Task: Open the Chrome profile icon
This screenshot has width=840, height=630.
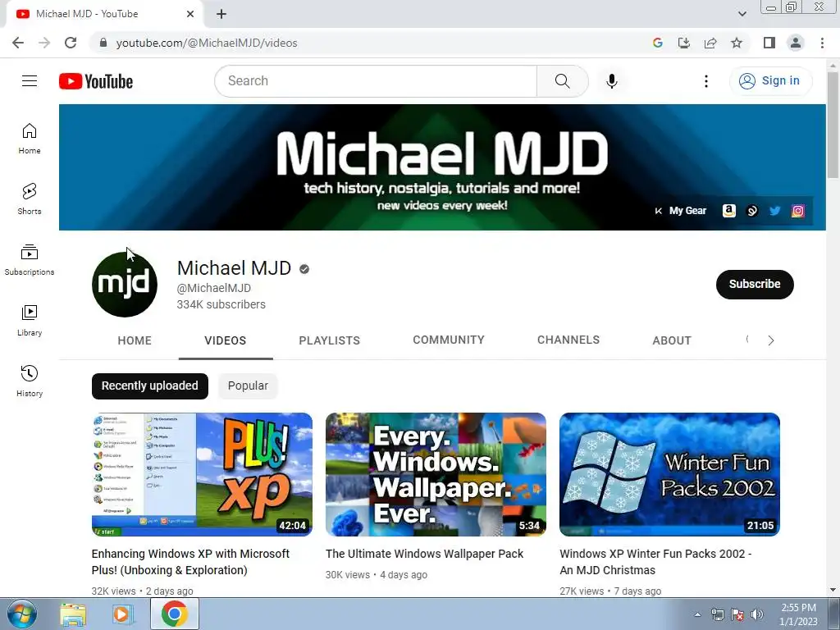Action: pos(796,43)
